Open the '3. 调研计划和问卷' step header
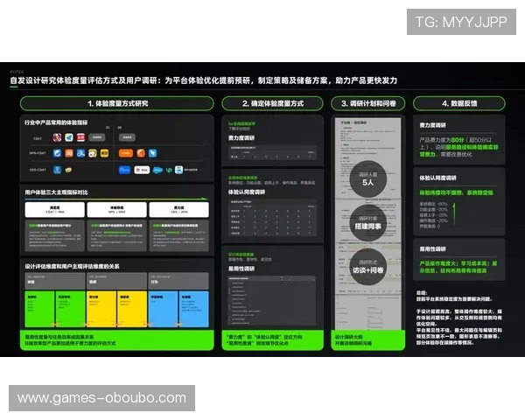525x420 pixels. point(367,103)
